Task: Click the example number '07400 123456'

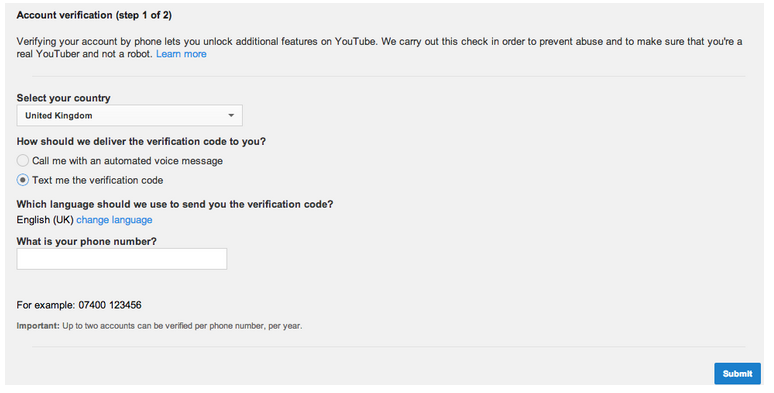Action: tap(110, 305)
